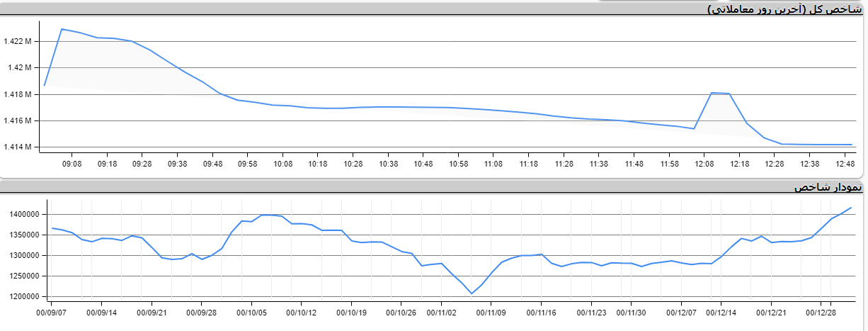868x331 pixels.
Task: Click the 12:08 time axis label
Action: pos(704,164)
